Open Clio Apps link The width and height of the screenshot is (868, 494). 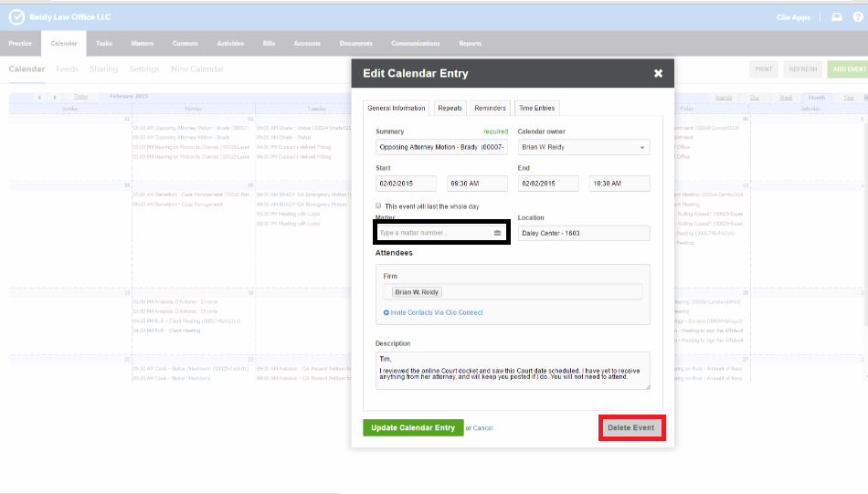point(793,17)
